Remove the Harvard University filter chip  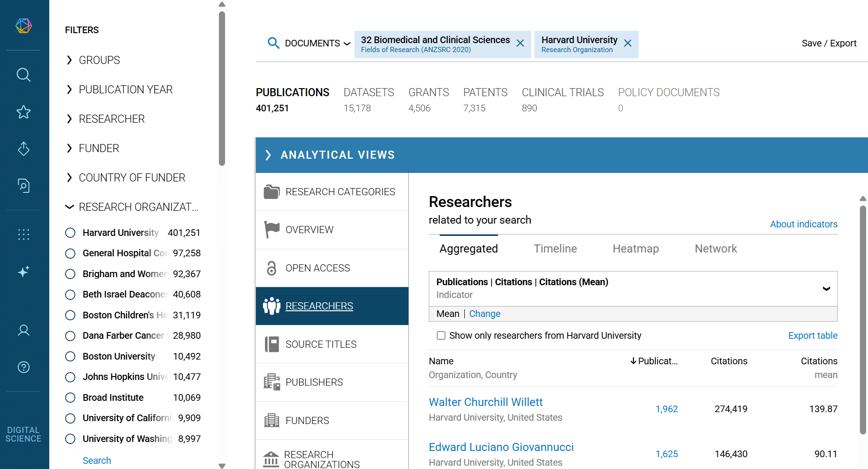click(x=628, y=44)
